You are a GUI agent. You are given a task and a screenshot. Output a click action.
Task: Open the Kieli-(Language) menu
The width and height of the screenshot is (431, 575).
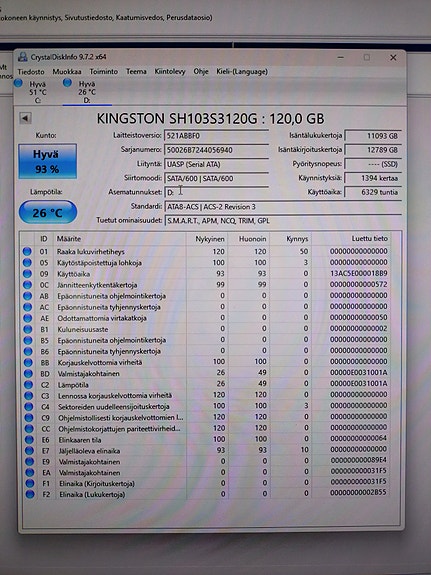click(x=242, y=72)
